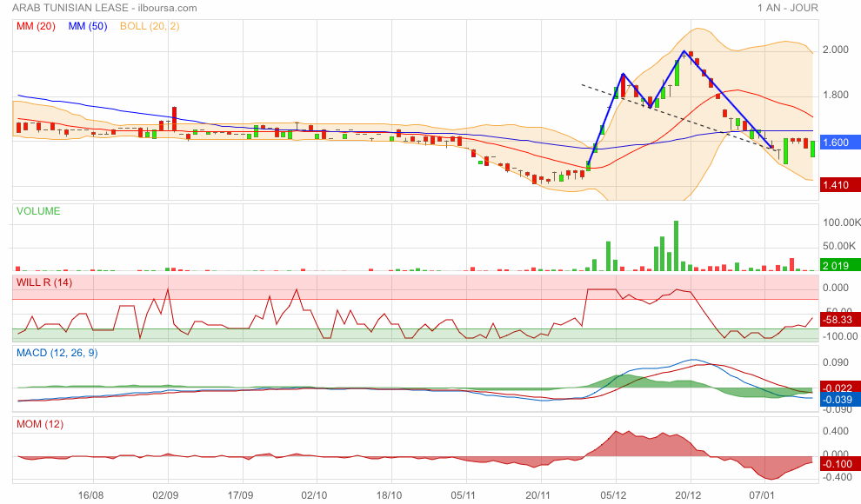Click the red -58.33 Williams R badge
861x504 pixels.
click(x=839, y=320)
